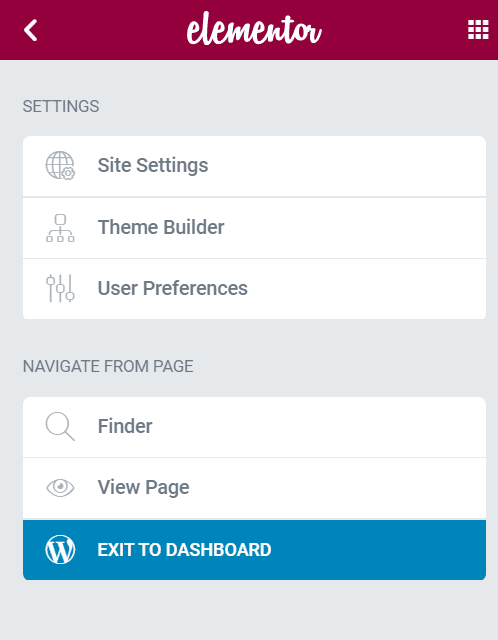This screenshot has height=640, width=498.
Task: Click blank right side of Theme Builder row
Action: [367, 228]
